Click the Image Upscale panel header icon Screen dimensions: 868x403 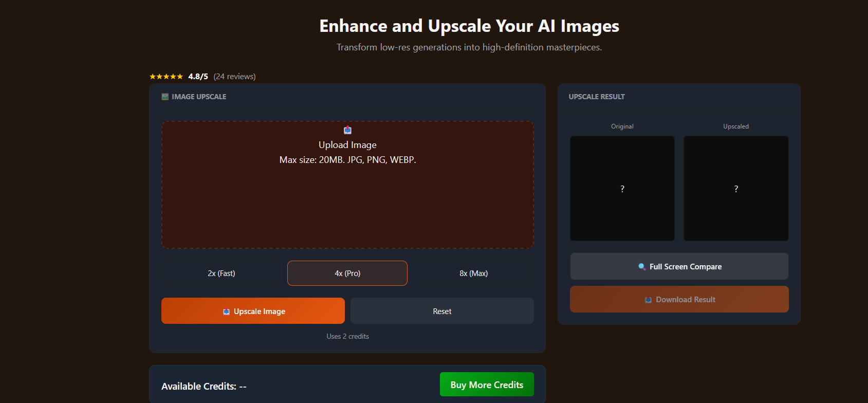[x=165, y=97]
